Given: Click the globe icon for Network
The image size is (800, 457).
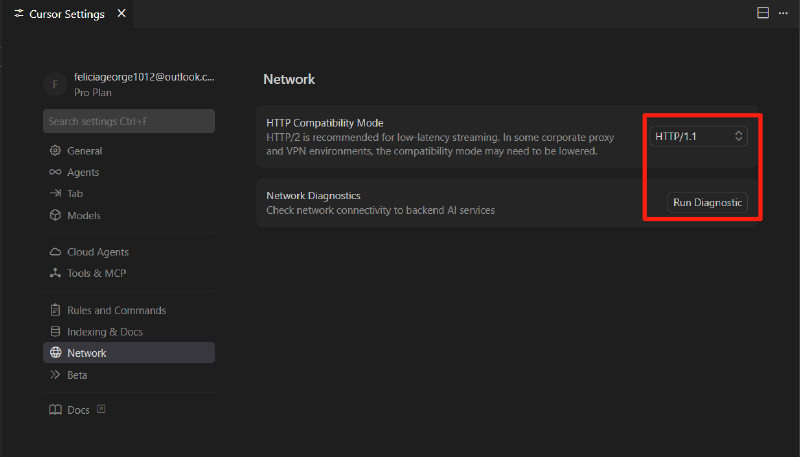Looking at the screenshot, I should click(x=55, y=353).
